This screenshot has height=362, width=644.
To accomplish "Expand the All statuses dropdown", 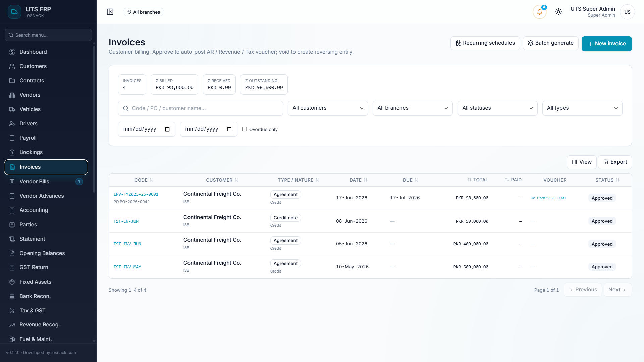I will tap(497, 108).
